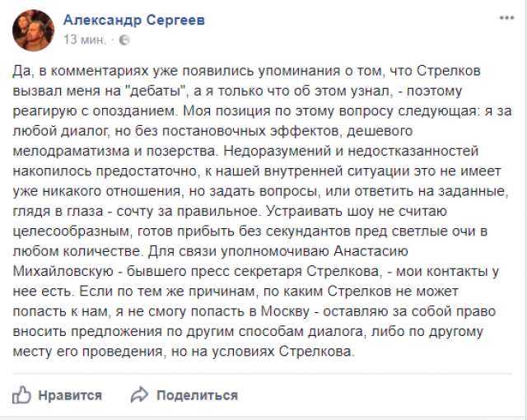Click the share arrow icon

[140, 394]
